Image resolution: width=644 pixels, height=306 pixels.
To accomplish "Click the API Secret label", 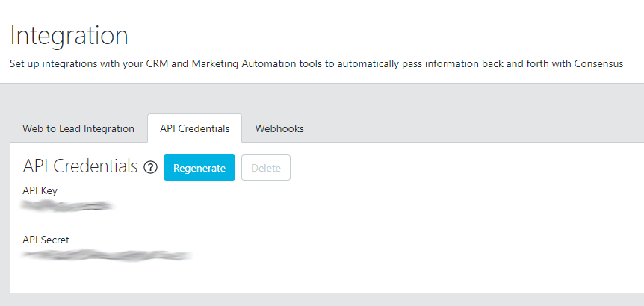I will (46, 240).
